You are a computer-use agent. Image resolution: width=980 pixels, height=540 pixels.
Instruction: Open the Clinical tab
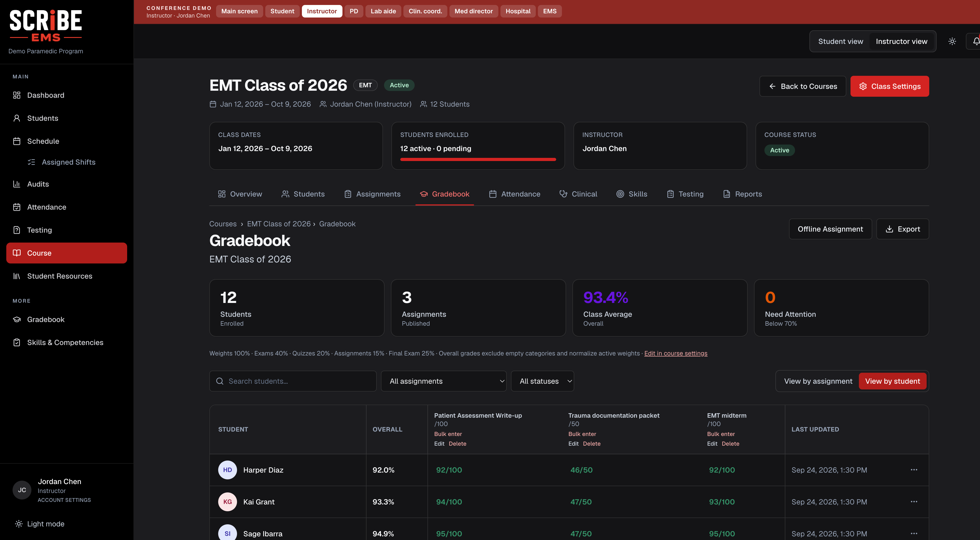(578, 194)
